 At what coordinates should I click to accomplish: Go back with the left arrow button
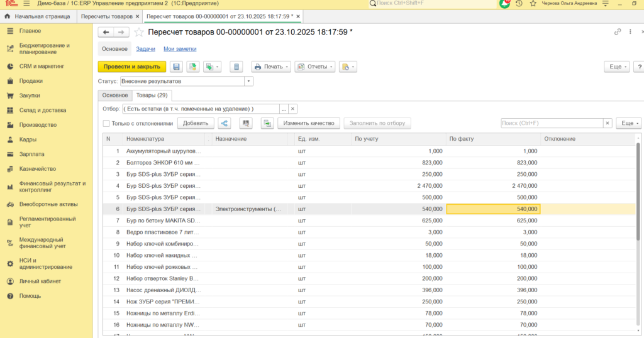(x=106, y=32)
